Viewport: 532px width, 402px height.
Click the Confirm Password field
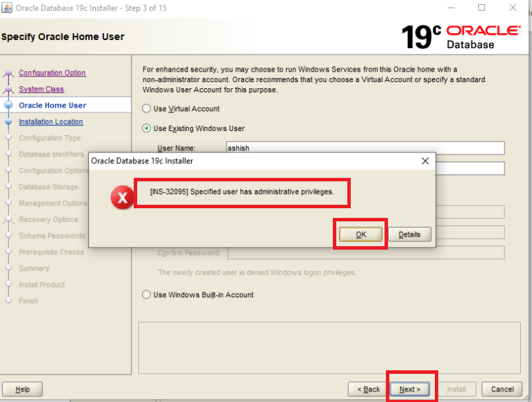point(366,252)
